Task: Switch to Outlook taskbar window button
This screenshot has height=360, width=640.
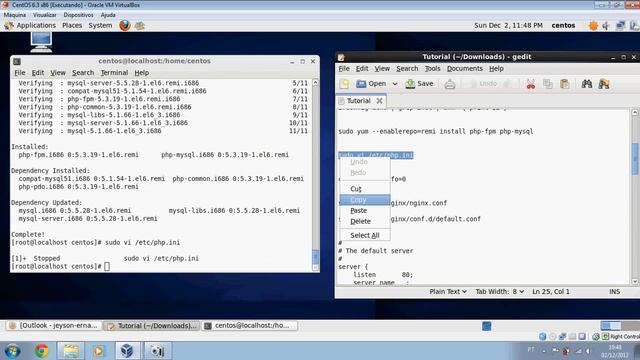Action: pos(53,326)
